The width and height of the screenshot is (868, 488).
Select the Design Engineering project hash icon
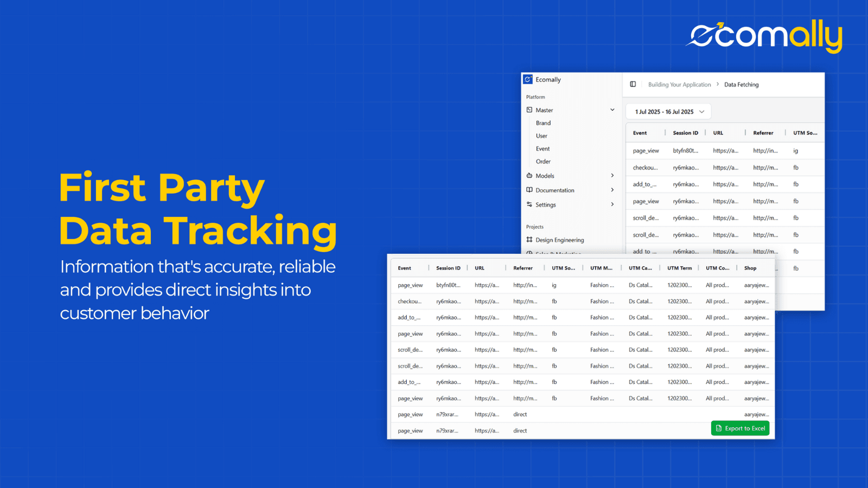[530, 240]
